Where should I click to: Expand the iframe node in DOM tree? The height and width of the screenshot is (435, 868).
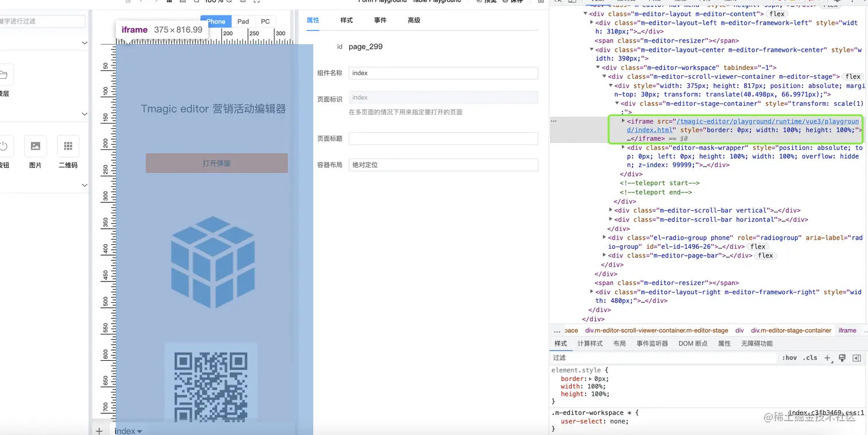click(623, 121)
